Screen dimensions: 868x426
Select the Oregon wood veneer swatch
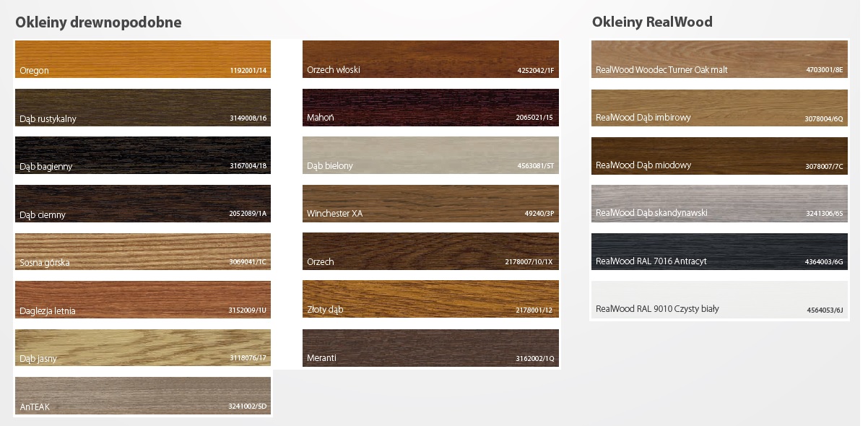click(143, 59)
